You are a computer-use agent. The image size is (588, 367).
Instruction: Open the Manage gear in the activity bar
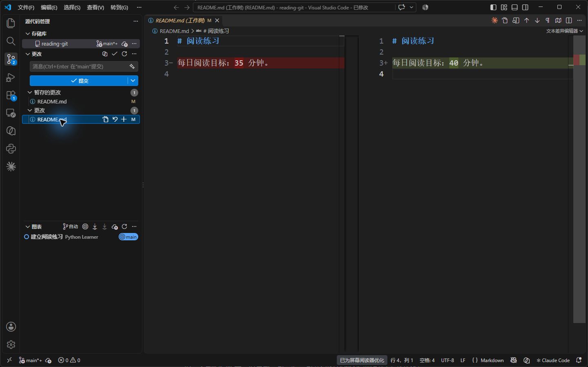click(x=11, y=345)
